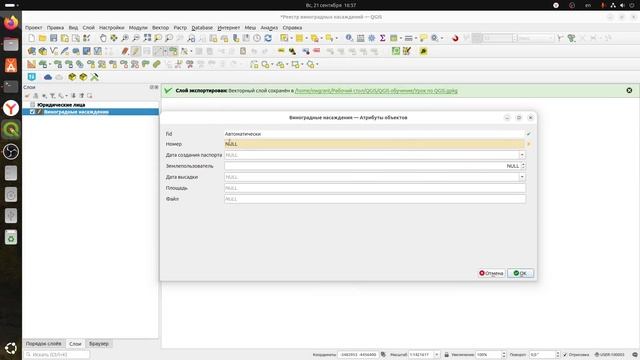Open Firefox from the Ubuntu dock

pos(11,22)
